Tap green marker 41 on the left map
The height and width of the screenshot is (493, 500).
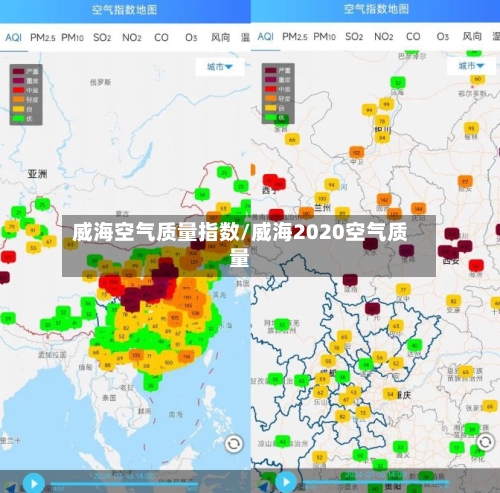pyautogui.click(x=74, y=323)
